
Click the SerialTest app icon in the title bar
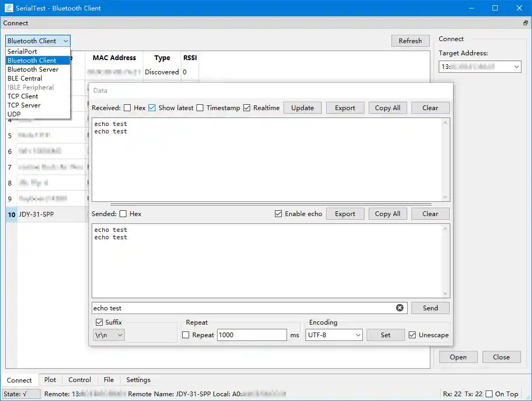(x=8, y=8)
